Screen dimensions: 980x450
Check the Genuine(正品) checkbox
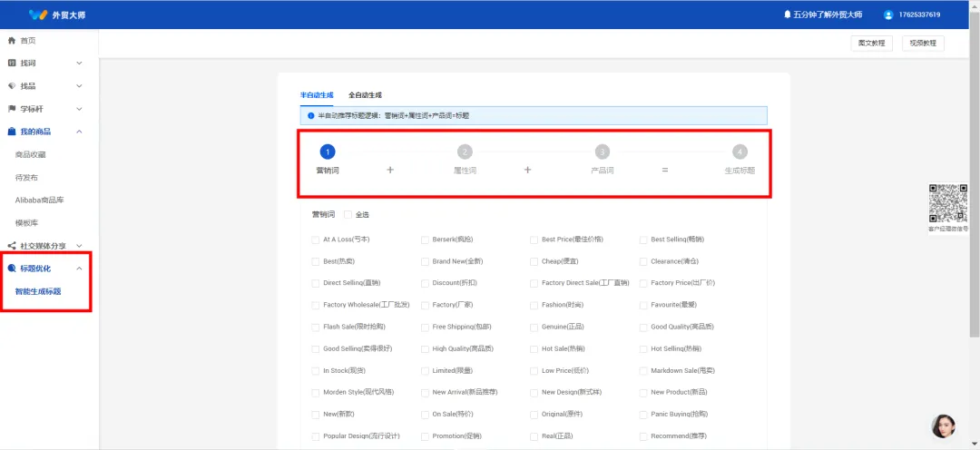[534, 327]
